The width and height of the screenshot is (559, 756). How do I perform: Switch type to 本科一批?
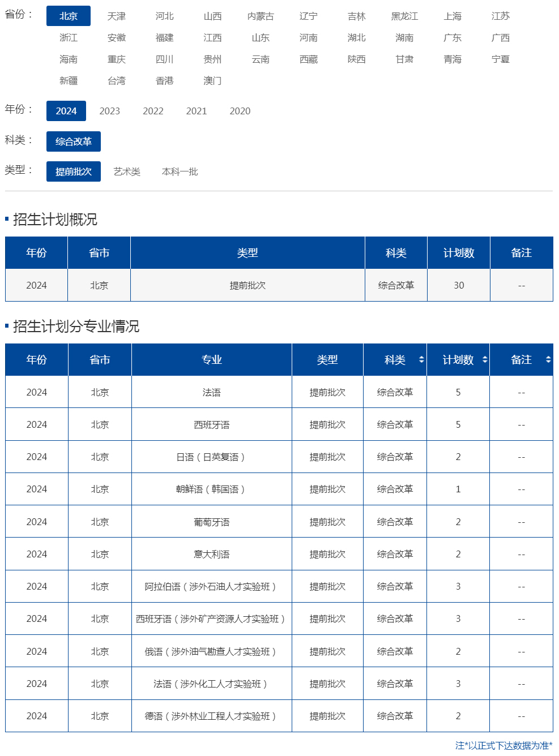[x=180, y=171]
